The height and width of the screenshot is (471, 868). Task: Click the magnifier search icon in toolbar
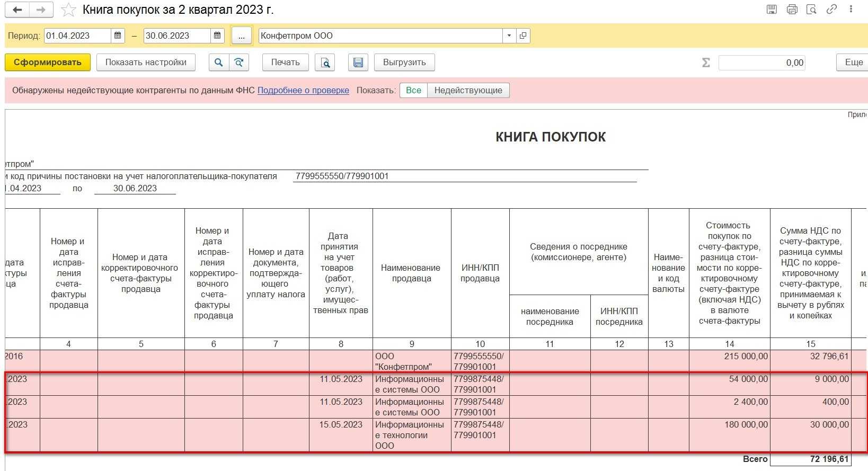click(218, 63)
